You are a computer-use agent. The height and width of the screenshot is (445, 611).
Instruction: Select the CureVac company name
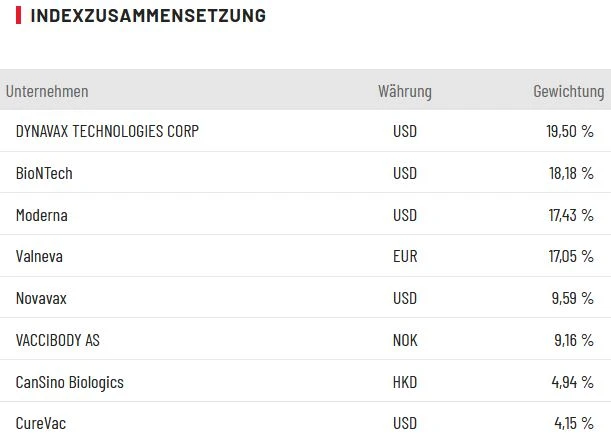click(41, 425)
